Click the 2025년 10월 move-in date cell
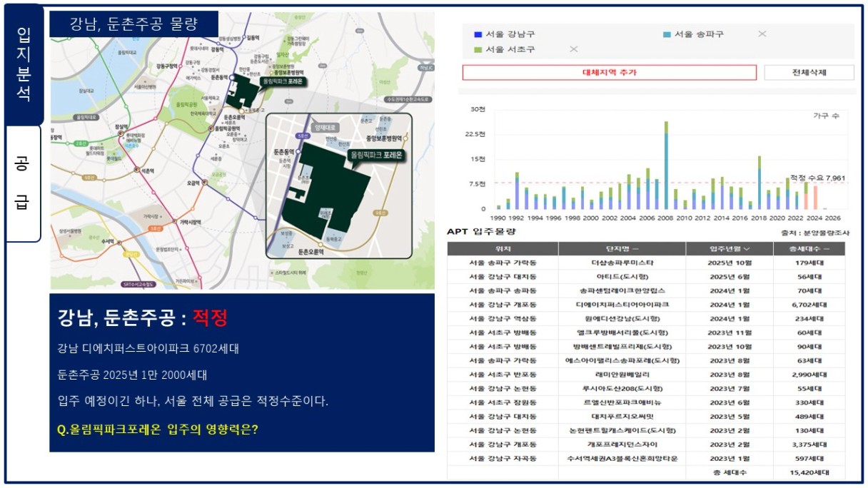Viewport: 868px width, 488px height. click(729, 263)
